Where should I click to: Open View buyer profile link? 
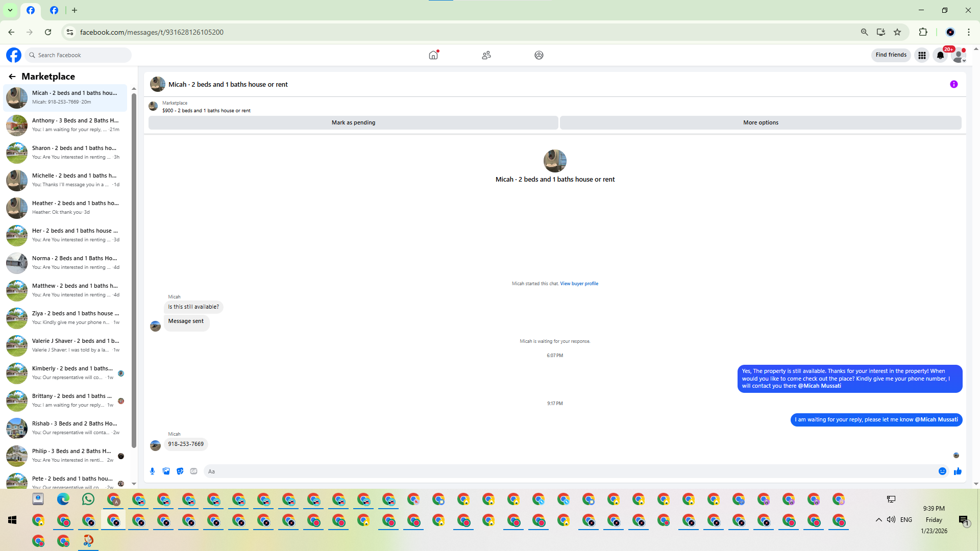(x=579, y=284)
